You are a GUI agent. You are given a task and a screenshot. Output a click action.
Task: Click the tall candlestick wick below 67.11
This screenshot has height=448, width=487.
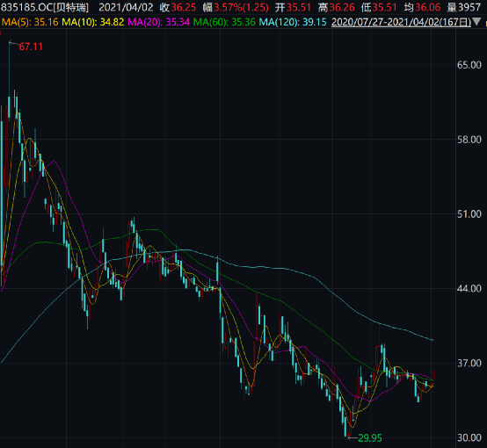coord(9,70)
